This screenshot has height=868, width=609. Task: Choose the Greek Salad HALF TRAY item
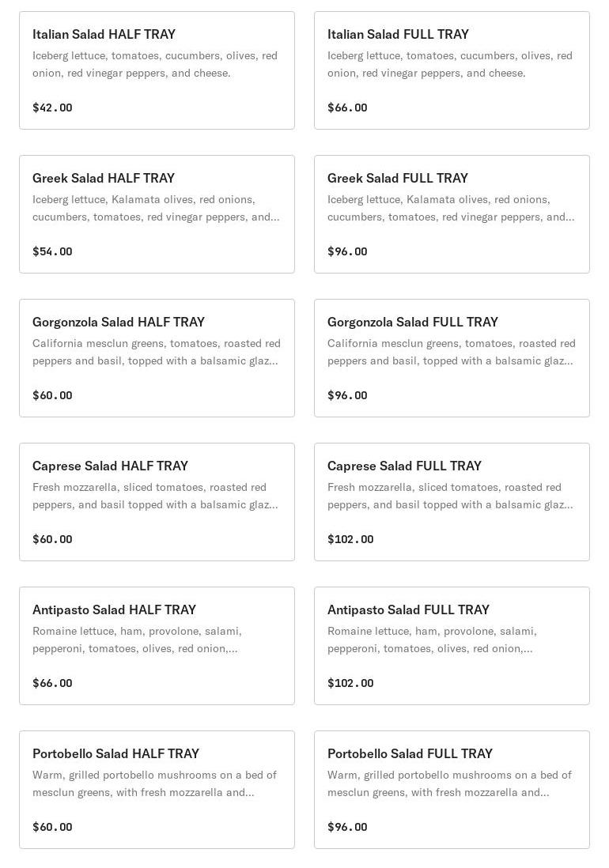157,214
